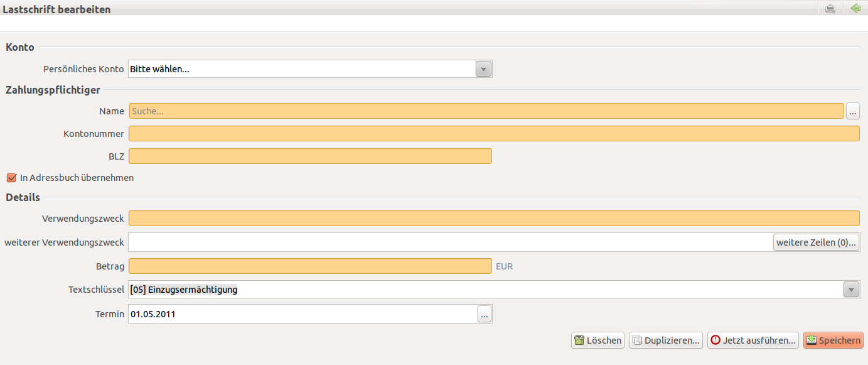Click the printer icon in title bar
The image size is (868, 365).
(x=830, y=9)
